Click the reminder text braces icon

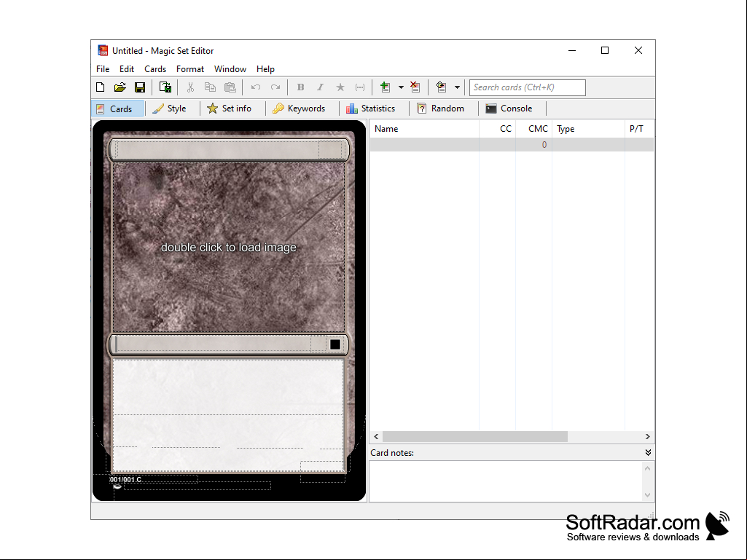pos(360,87)
